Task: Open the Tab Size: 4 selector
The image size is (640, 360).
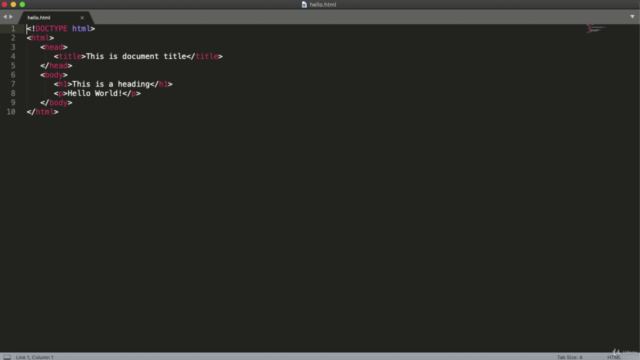Action: click(570, 357)
